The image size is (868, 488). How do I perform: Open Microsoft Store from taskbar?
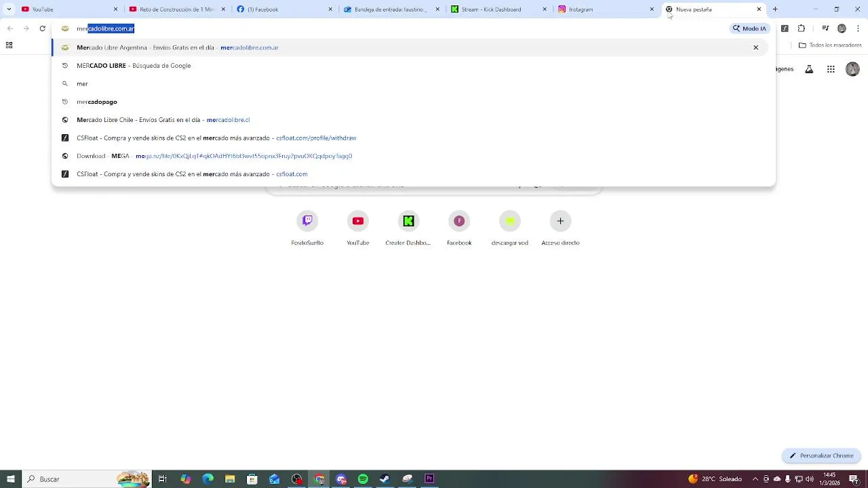point(252,479)
